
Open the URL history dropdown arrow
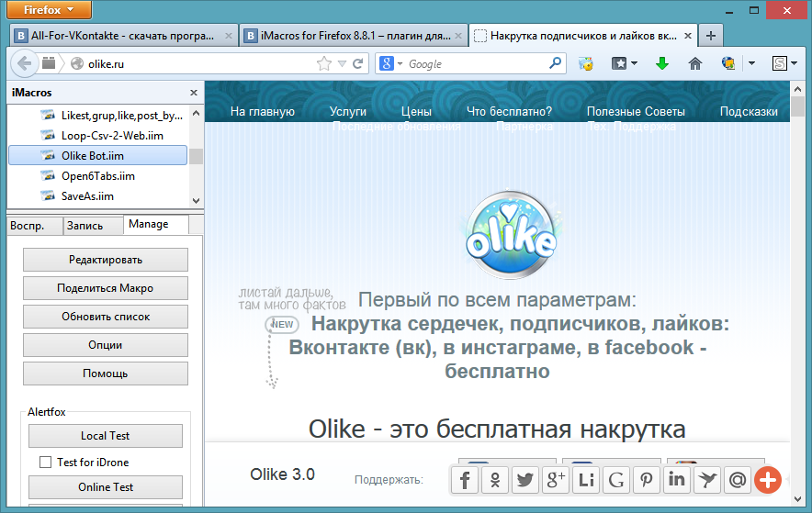tap(342, 64)
